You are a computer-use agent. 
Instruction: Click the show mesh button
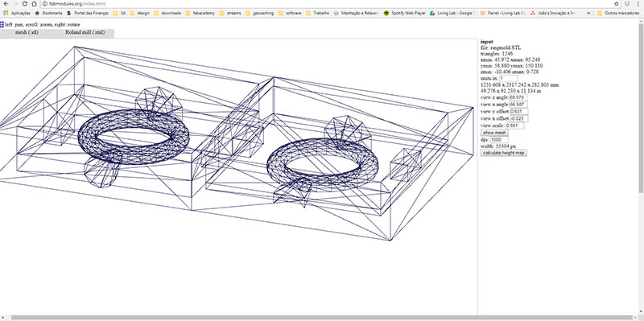tap(494, 133)
